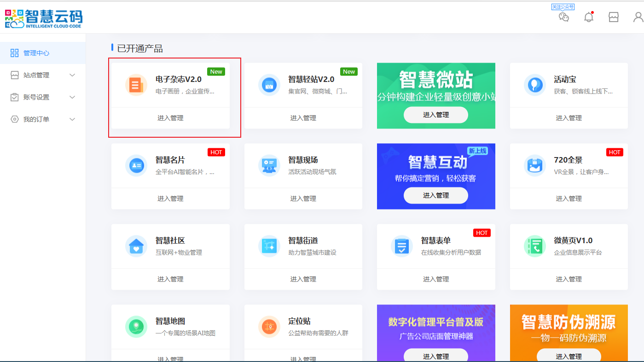The height and width of the screenshot is (362, 644).
Task: Click the 720全景 product icon
Action: (x=534, y=165)
